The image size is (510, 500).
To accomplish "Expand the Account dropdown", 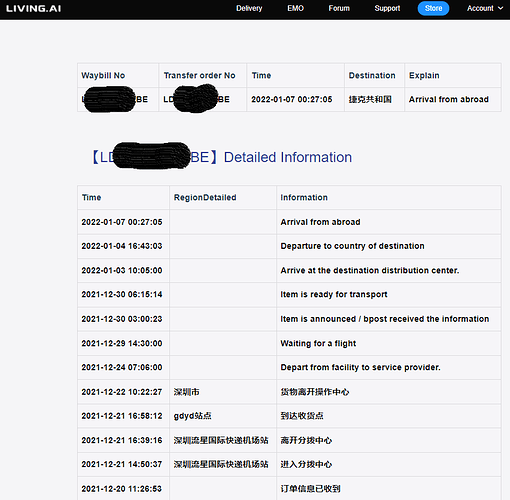I will (x=485, y=8).
